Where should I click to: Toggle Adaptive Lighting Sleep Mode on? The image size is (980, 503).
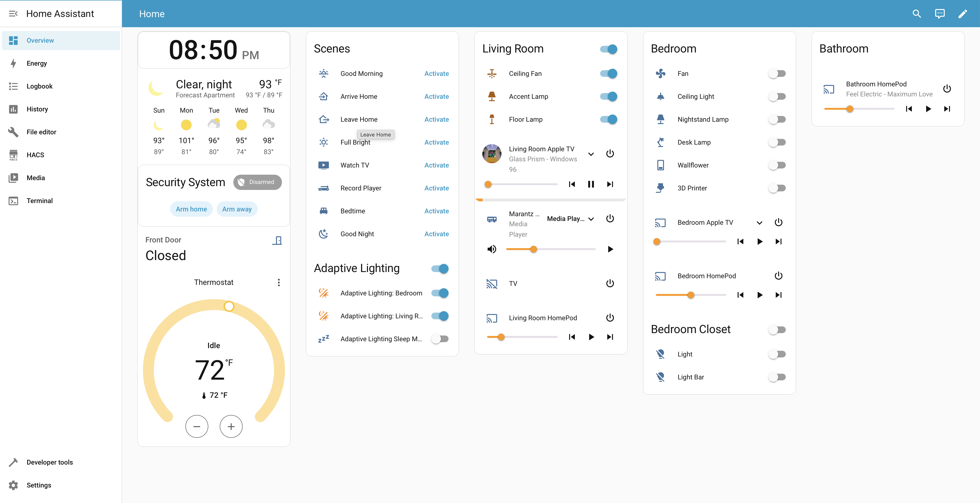click(440, 339)
